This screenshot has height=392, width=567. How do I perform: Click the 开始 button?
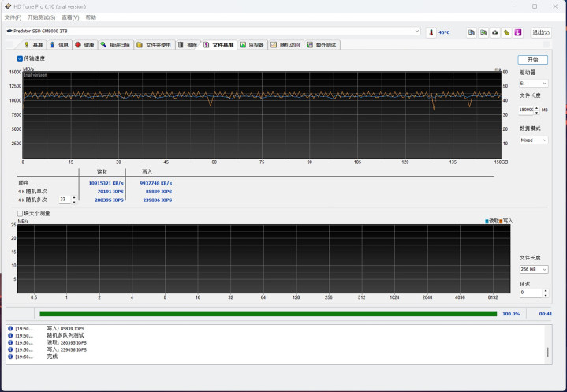pos(532,59)
